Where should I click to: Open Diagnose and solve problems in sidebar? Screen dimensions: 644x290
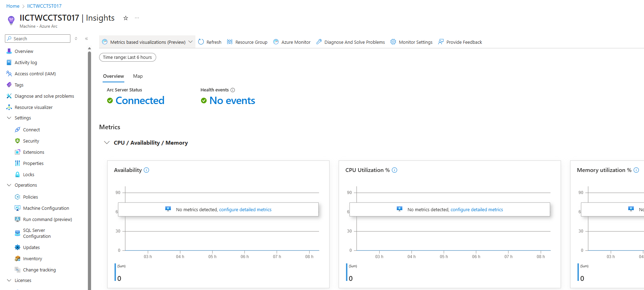[x=44, y=96]
